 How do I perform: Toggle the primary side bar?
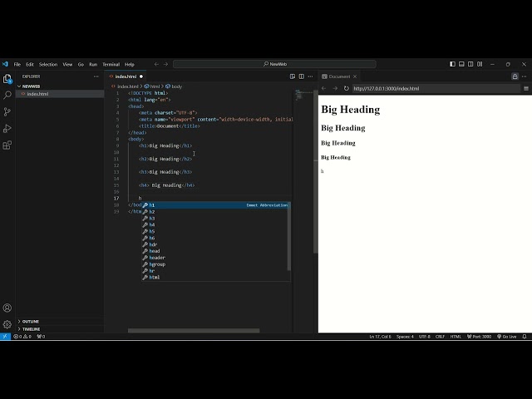pyautogui.click(x=452, y=64)
